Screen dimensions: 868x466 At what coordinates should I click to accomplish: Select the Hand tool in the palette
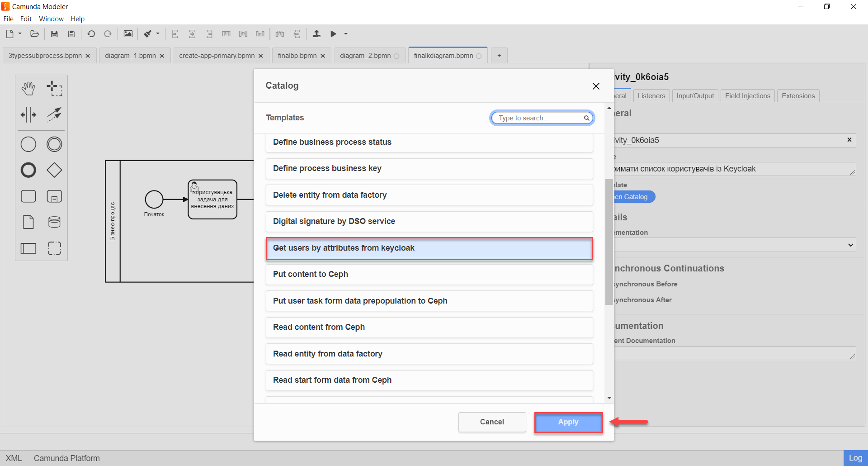[x=28, y=89]
